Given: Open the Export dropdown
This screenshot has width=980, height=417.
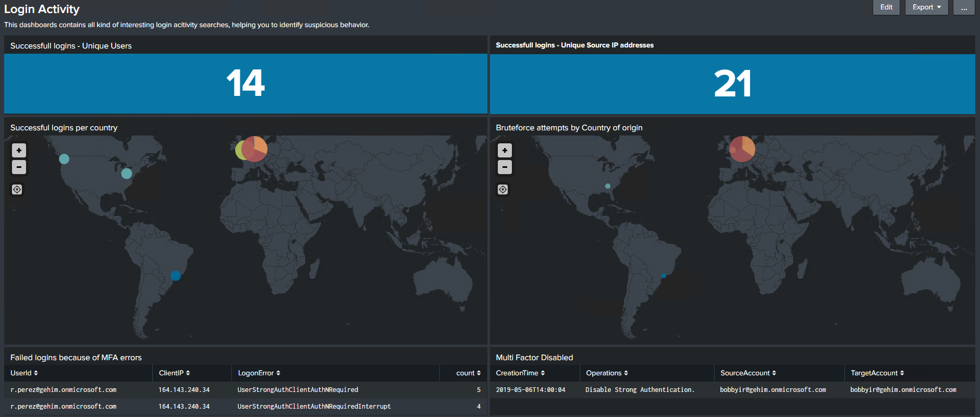Looking at the screenshot, I should (926, 7).
